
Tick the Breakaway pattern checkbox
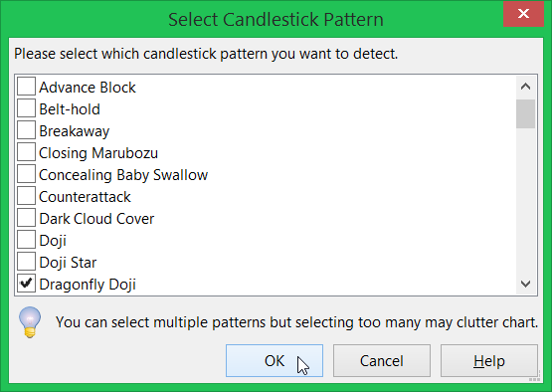(x=26, y=130)
